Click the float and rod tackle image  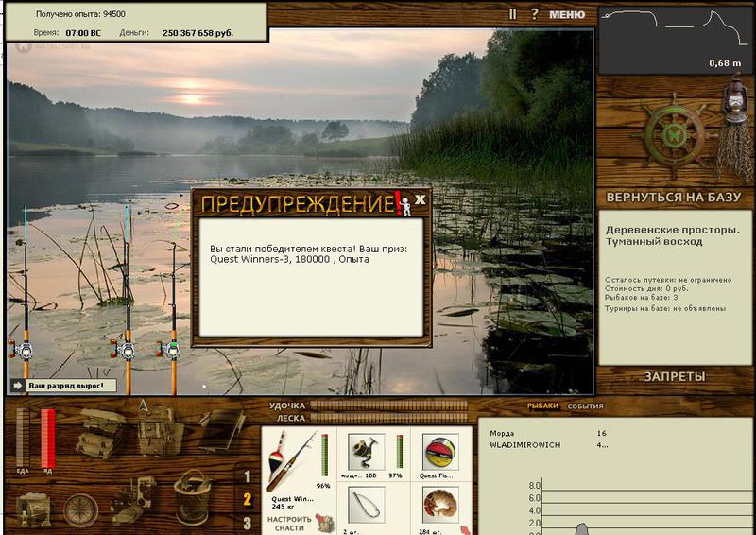coord(291,460)
